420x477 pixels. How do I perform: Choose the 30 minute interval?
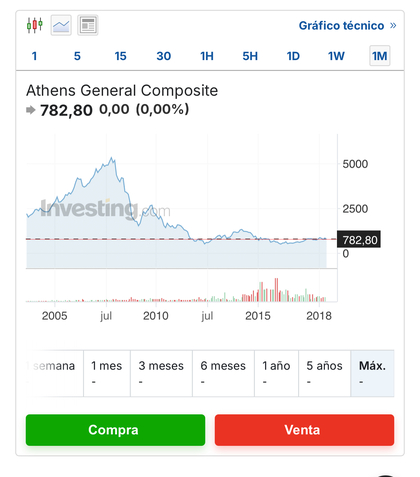pyautogui.click(x=164, y=56)
